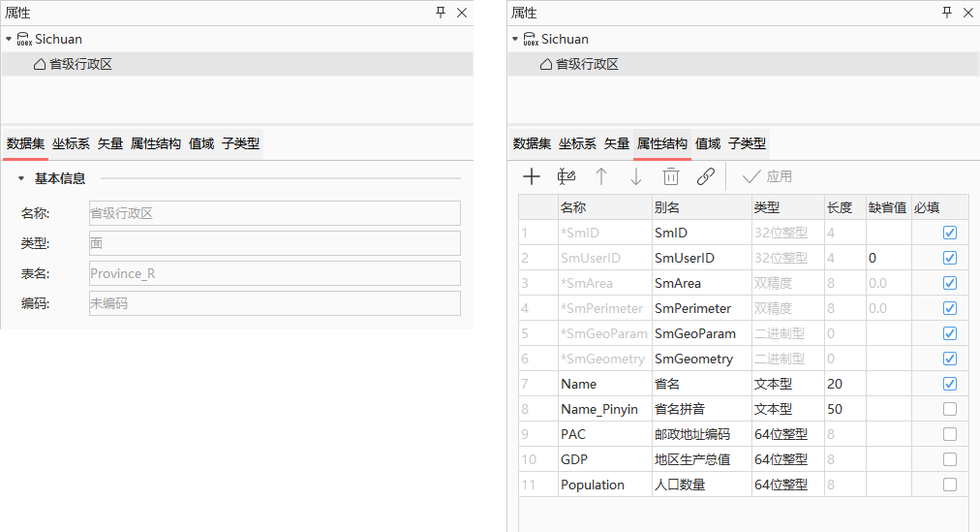Uncheck required checkbox for Name field
Viewport: 980px width, 532px height.
coord(949,384)
